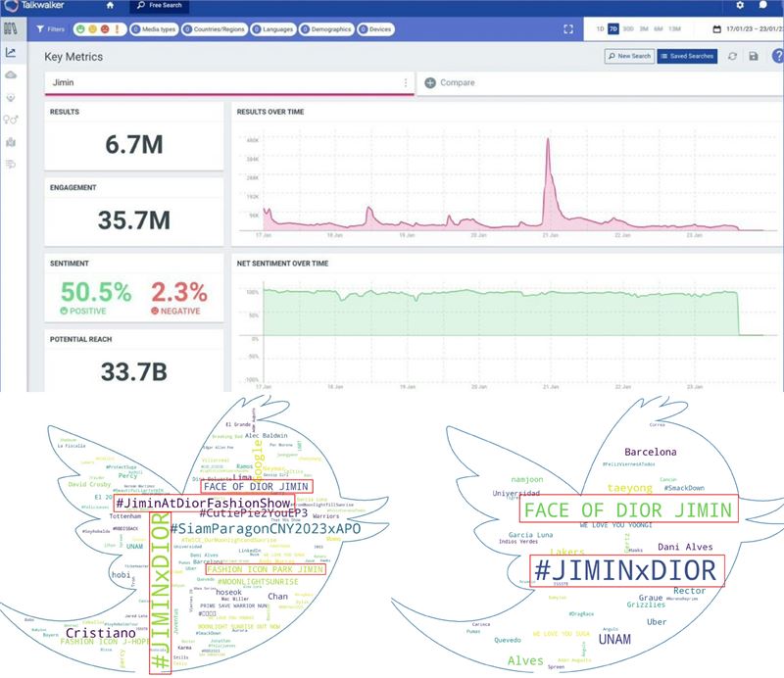This screenshot has height=678, width=784.
Task: Open Saved Searches
Action: 686,57
